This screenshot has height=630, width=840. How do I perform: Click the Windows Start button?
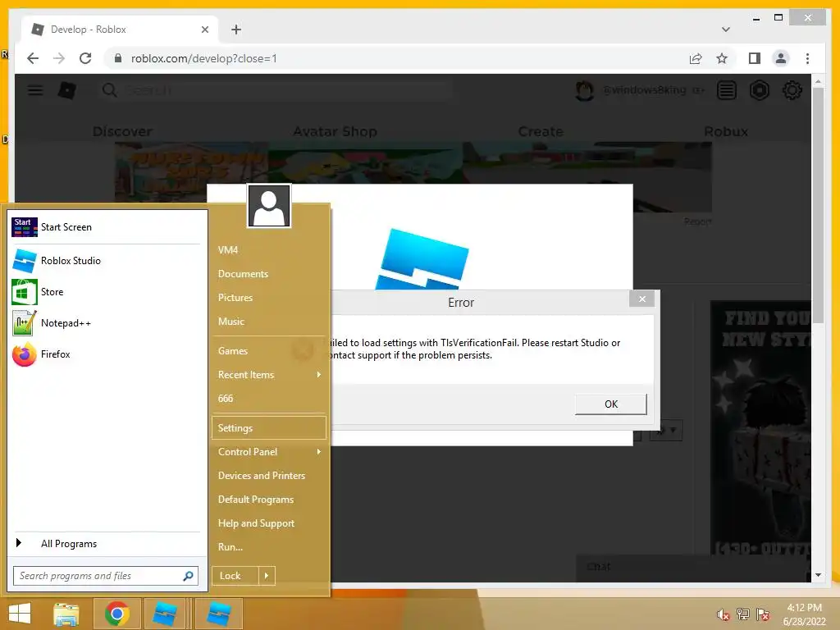click(x=20, y=614)
